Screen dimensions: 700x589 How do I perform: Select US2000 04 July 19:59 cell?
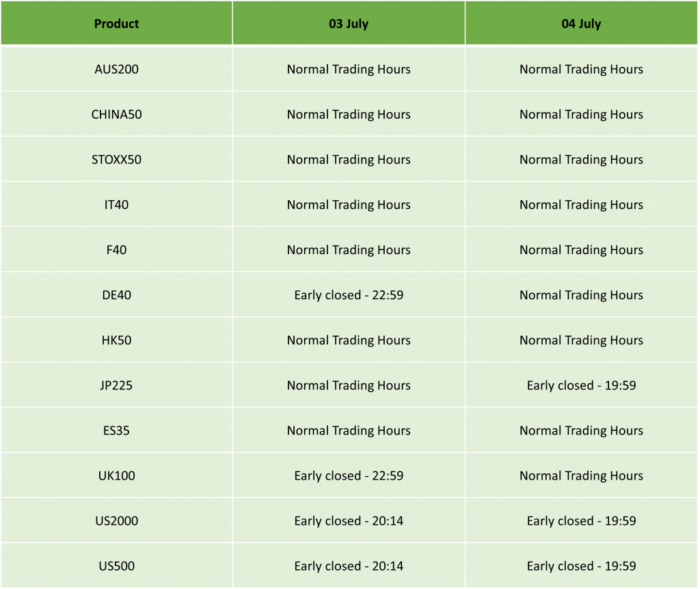581,521
